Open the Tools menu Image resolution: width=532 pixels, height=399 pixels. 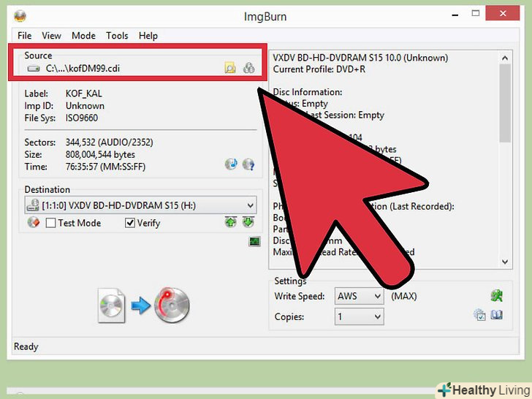tap(117, 36)
